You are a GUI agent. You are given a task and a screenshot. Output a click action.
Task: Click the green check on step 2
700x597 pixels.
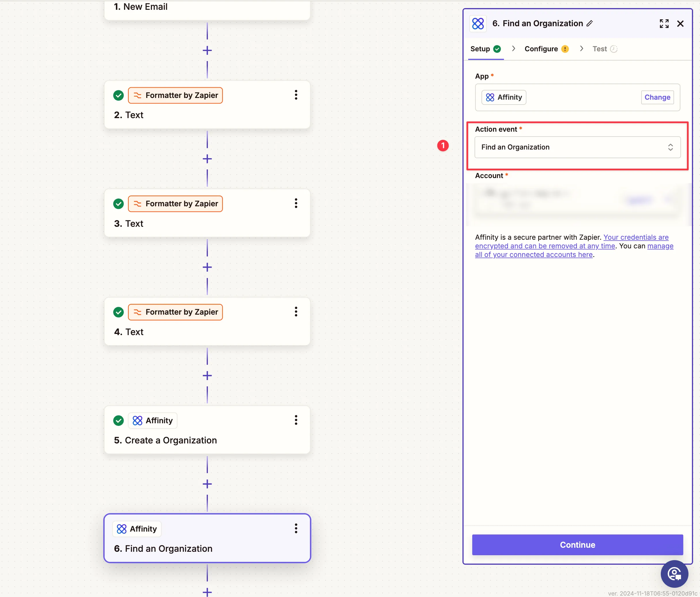118,96
